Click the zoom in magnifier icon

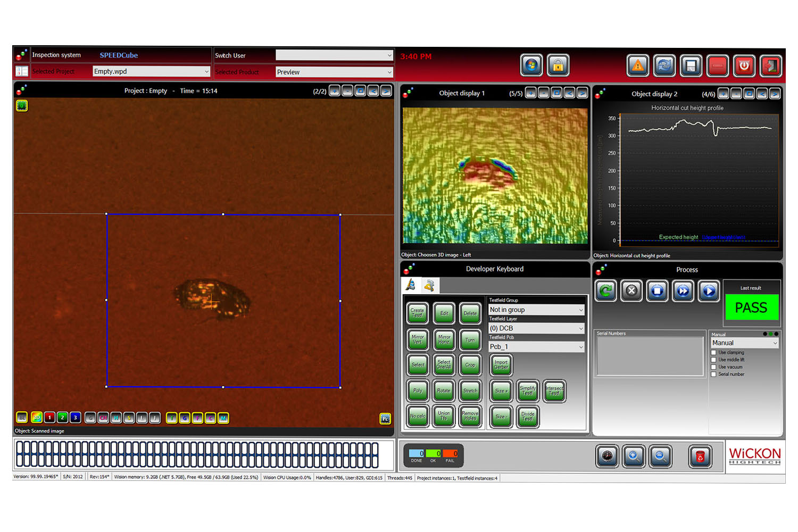point(633,456)
